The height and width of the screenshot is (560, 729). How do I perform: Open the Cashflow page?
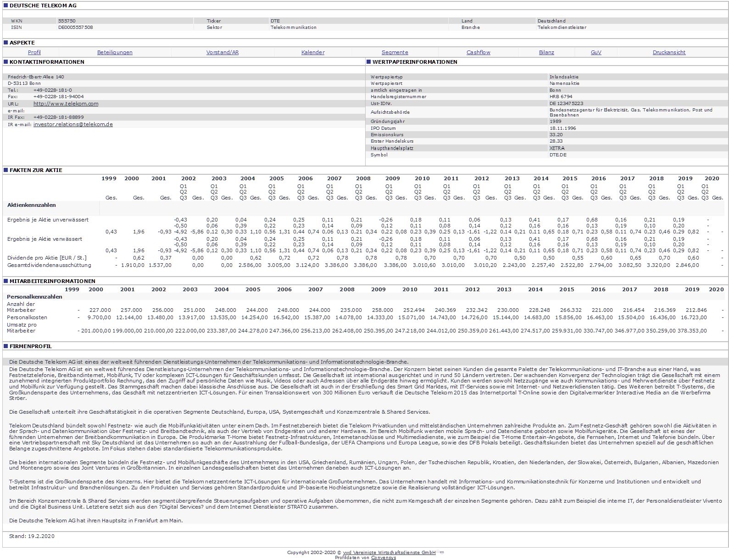click(478, 52)
